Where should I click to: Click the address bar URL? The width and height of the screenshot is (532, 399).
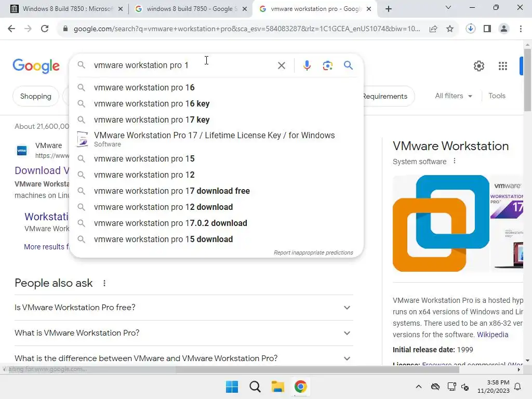[247, 29]
